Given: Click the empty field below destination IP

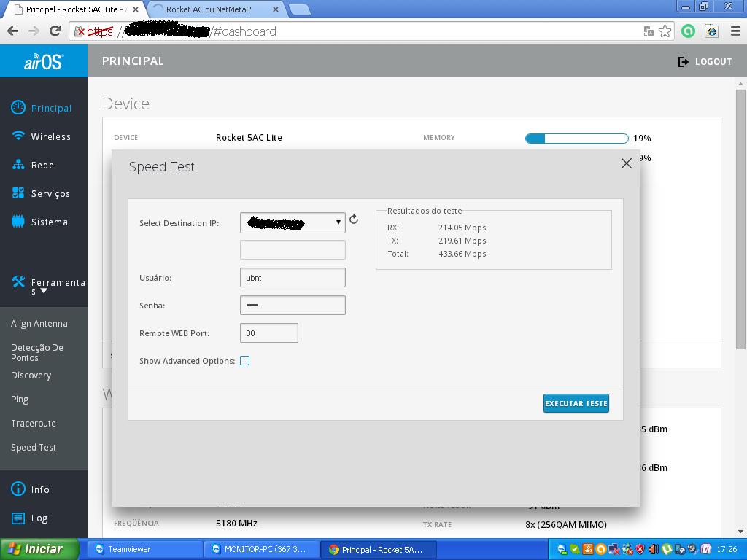Looking at the screenshot, I should [x=293, y=250].
